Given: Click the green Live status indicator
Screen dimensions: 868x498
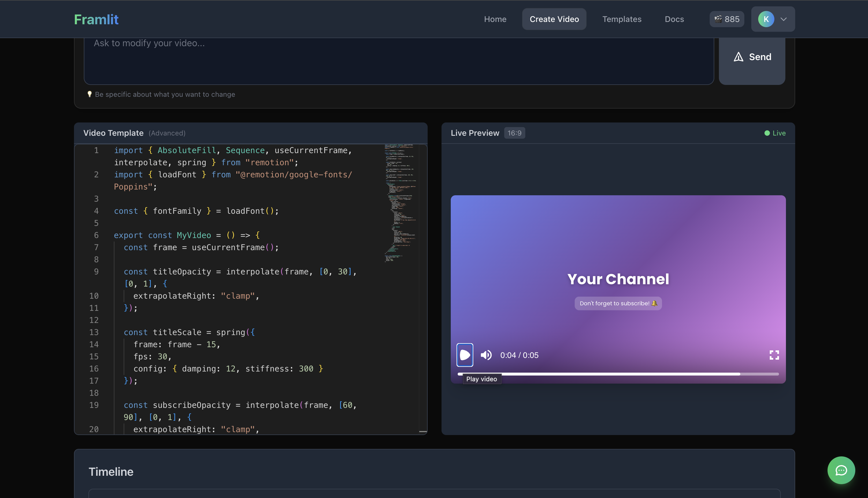Looking at the screenshot, I should point(775,133).
